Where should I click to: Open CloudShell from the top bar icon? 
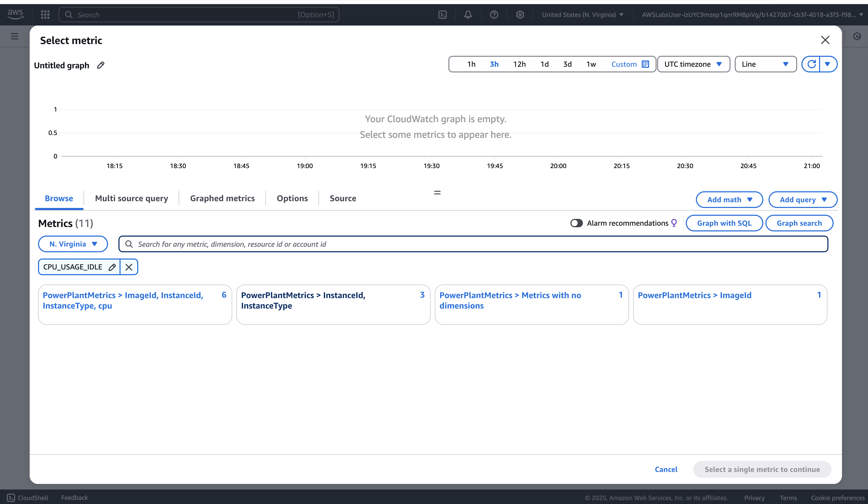coord(443,15)
